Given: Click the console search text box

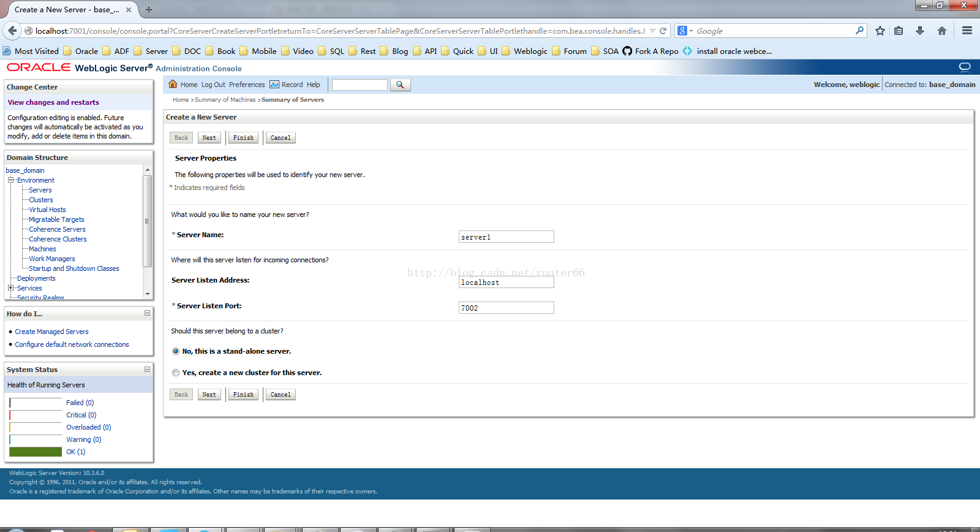Looking at the screenshot, I should pyautogui.click(x=360, y=85).
